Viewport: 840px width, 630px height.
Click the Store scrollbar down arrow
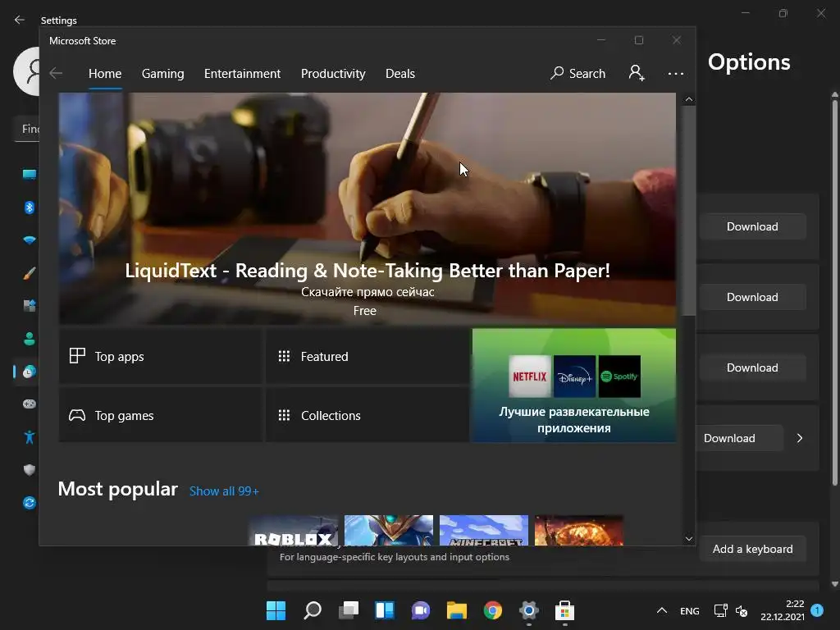point(689,539)
